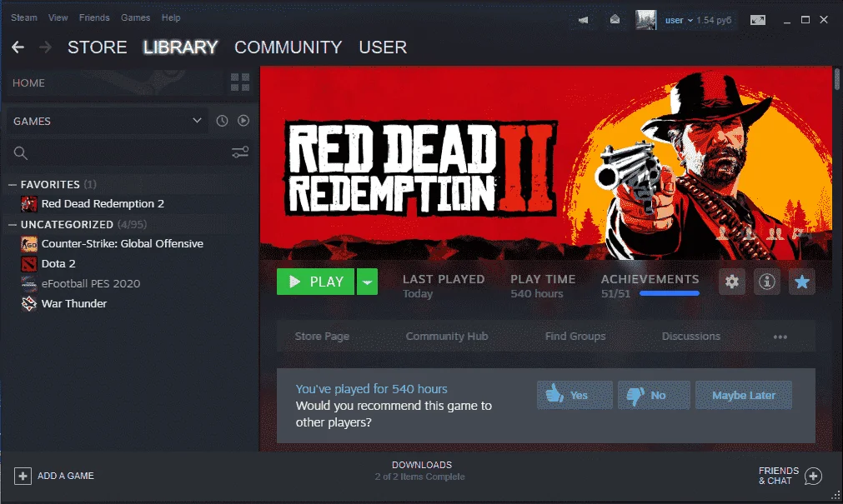
Task: Open the Store Page link
Action: [x=322, y=337]
